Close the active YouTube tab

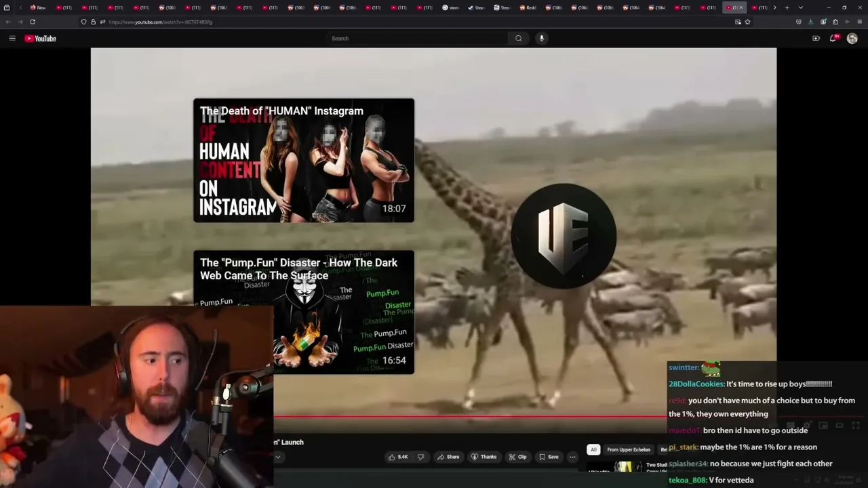[741, 7]
